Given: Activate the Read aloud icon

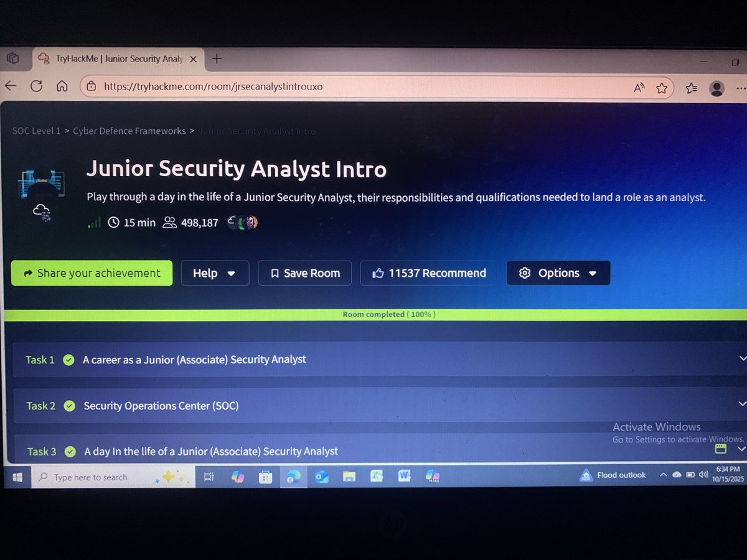Looking at the screenshot, I should pos(639,88).
